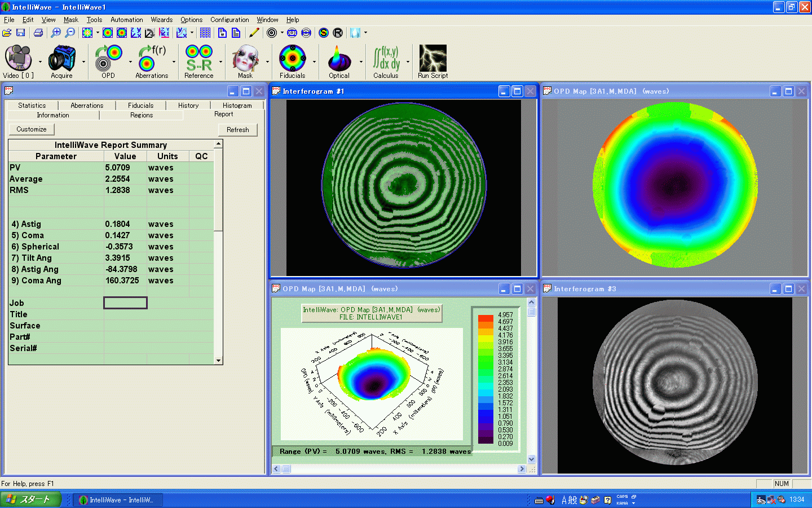Screen dimensions: 812x508
Task: Click the yellow S circle icon
Action: click(x=324, y=33)
